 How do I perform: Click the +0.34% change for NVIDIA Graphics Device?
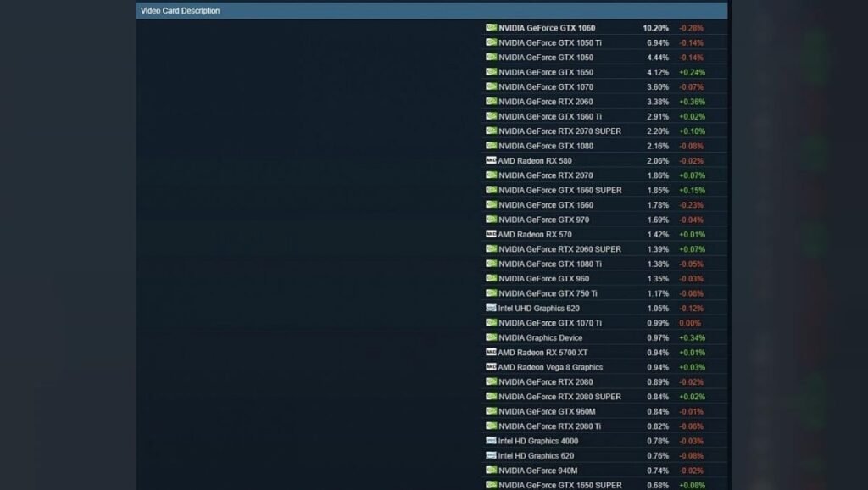pos(692,337)
